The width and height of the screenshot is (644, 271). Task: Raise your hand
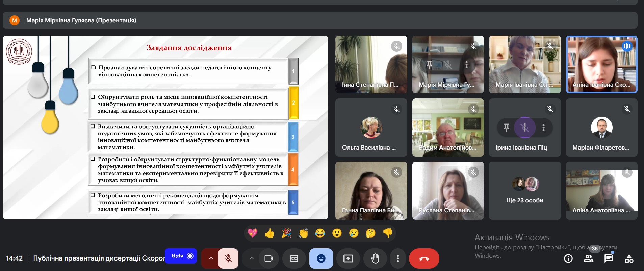click(375, 258)
